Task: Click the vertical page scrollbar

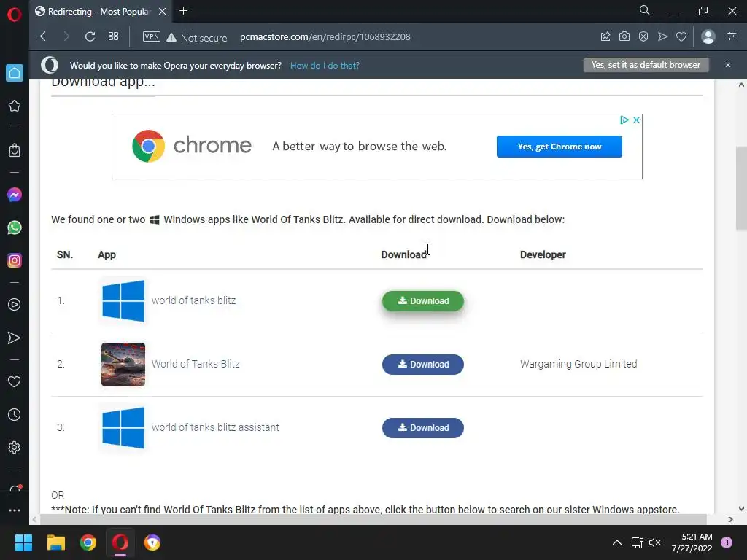Action: click(x=741, y=189)
